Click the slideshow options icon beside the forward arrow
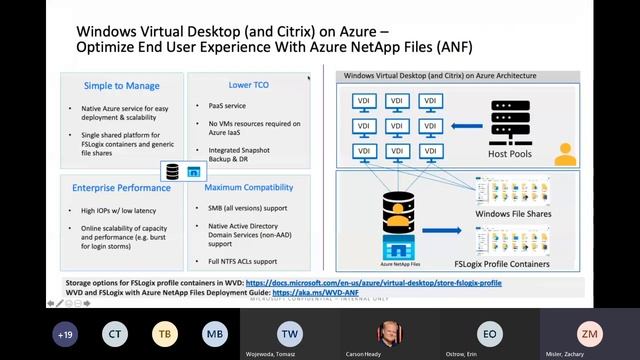 tap(78, 303)
